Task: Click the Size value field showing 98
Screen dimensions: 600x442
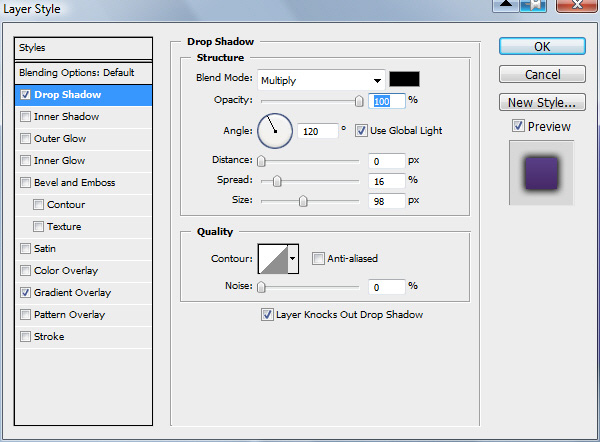Action: tap(386, 201)
